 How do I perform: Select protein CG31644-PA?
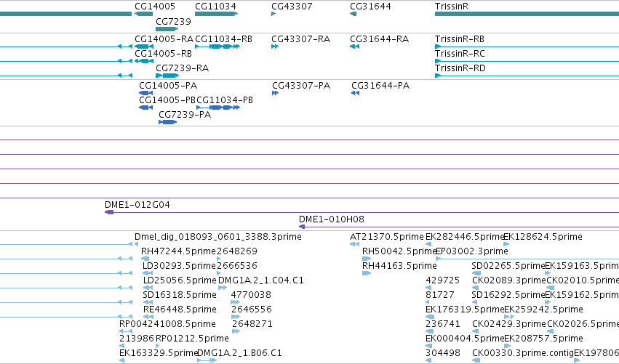(x=380, y=86)
